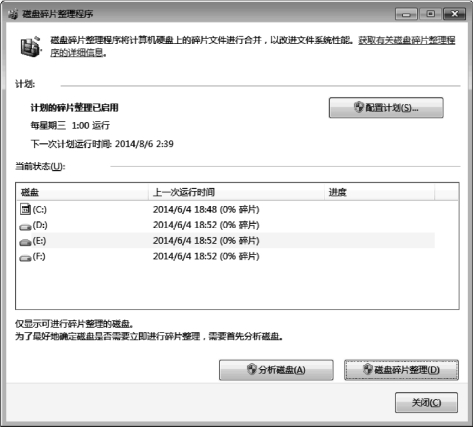
Task: Click 计划的碎片整理已启用 text
Action: [74, 108]
